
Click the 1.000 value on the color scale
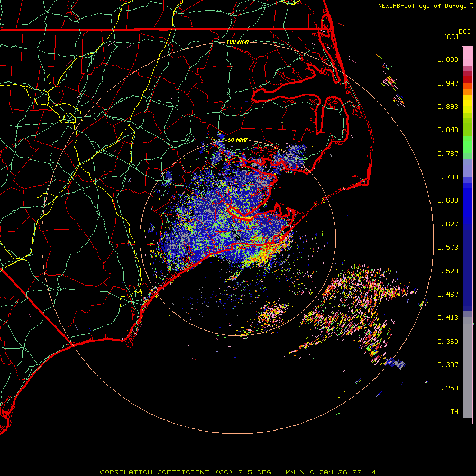(x=448, y=59)
